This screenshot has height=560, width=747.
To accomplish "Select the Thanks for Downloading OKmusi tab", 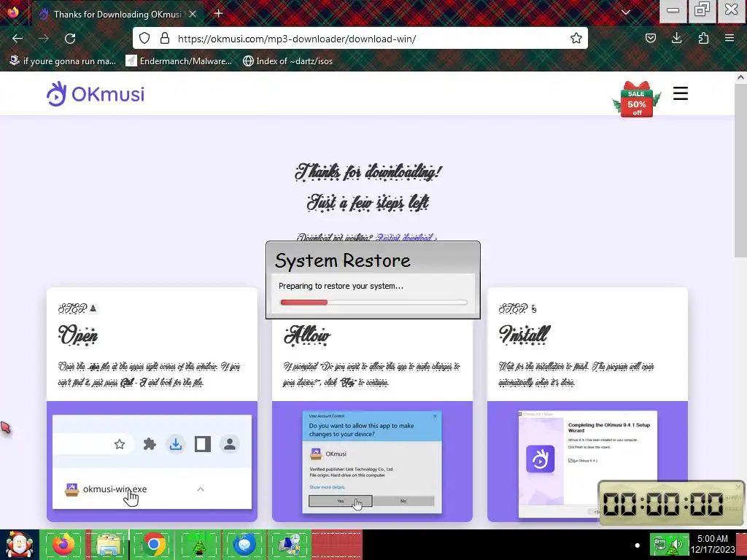I will [x=118, y=15].
